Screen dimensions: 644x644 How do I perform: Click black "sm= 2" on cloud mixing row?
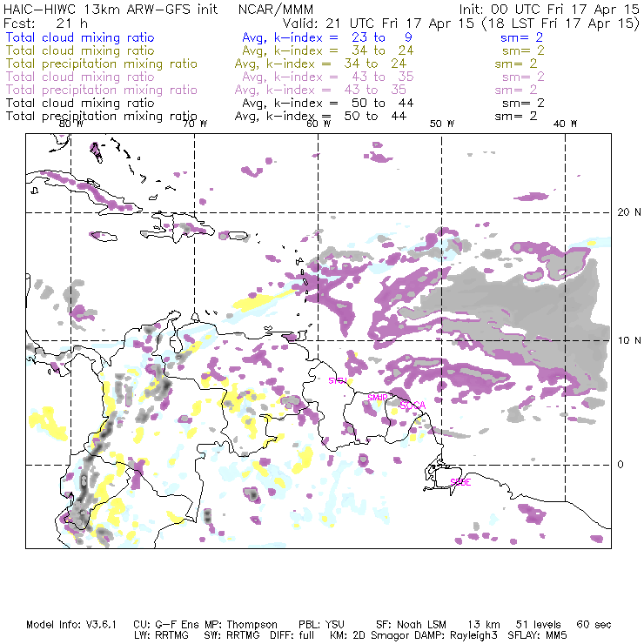(523, 103)
